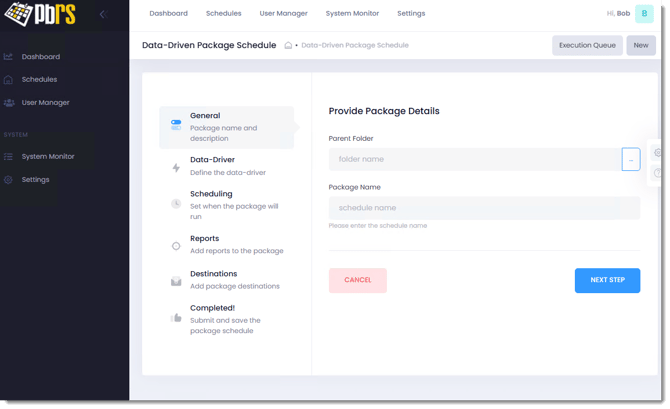
Task: Open the New dropdown button
Action: [640, 45]
